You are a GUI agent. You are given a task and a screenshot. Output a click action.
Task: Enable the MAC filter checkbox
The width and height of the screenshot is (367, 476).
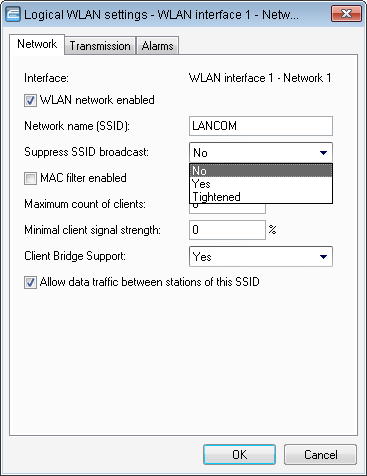[30, 178]
